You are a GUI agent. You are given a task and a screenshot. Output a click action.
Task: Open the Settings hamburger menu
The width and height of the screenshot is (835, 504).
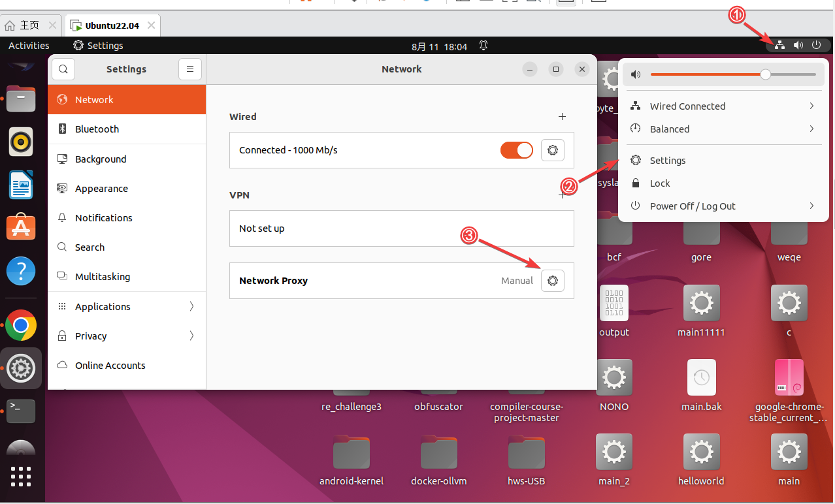(x=190, y=69)
